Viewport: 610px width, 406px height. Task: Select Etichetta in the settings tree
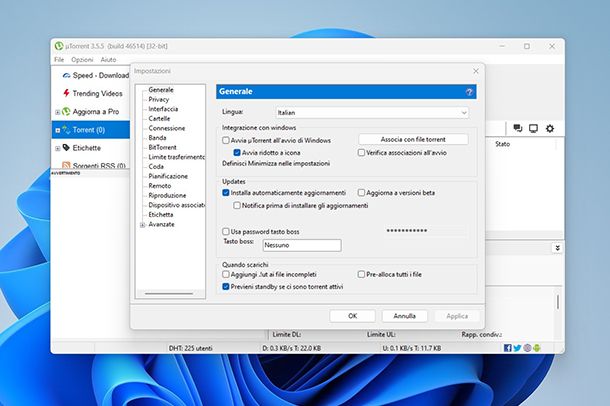point(161,215)
